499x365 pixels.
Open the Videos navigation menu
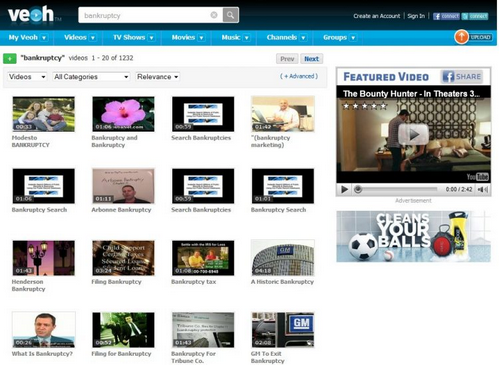[x=75, y=37]
